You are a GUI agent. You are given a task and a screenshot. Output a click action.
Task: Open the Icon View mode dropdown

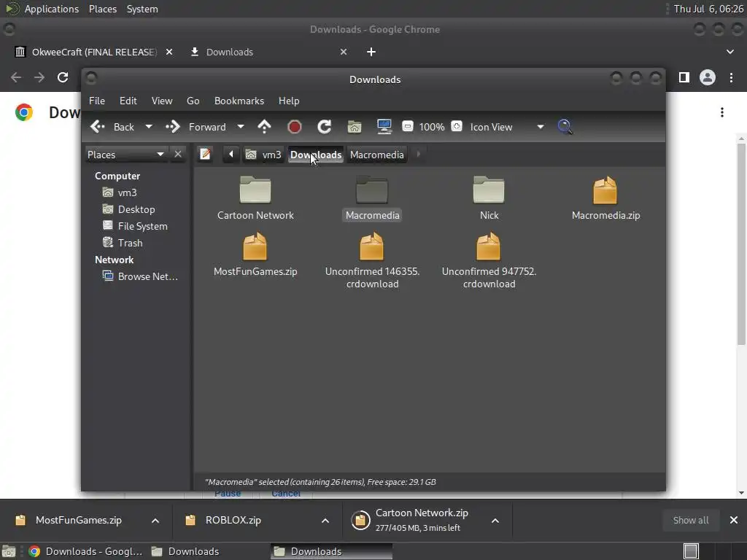(507, 127)
